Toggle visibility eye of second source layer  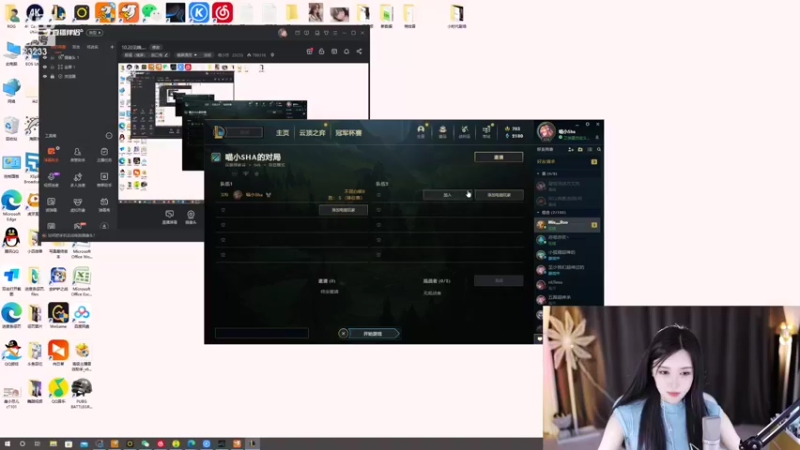pos(45,67)
